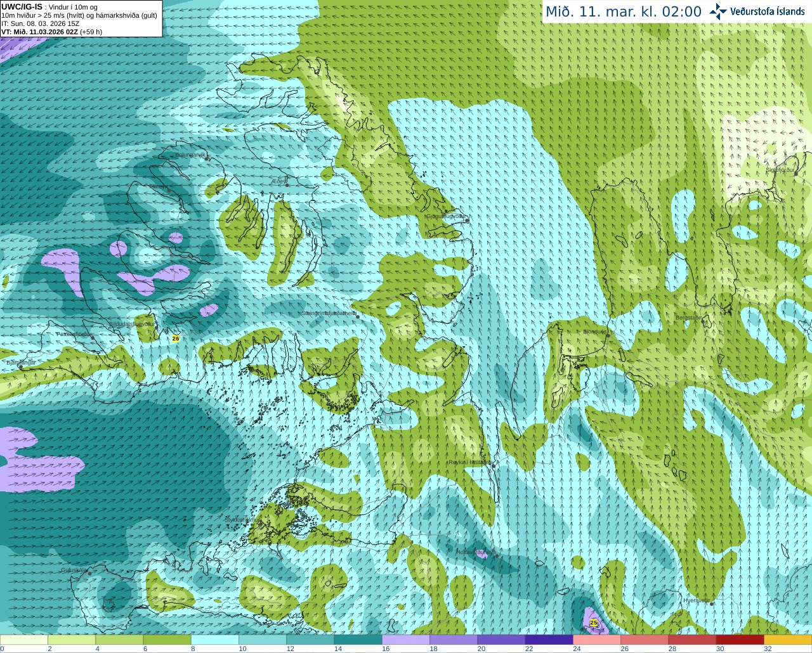The width and height of the screenshot is (812, 653).
Task: Select the 4–6 m/s legend swatch
Action: pos(119,640)
